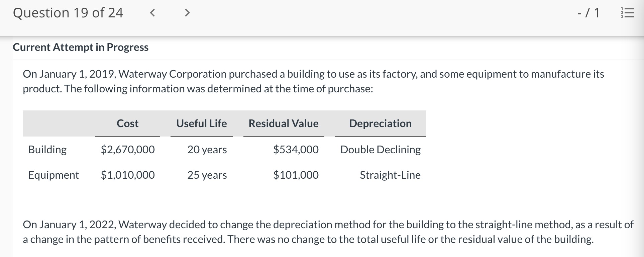Viewport: 644px width, 257px height.
Task: Click the $2,670,000 building cost cell
Action: [x=128, y=149]
